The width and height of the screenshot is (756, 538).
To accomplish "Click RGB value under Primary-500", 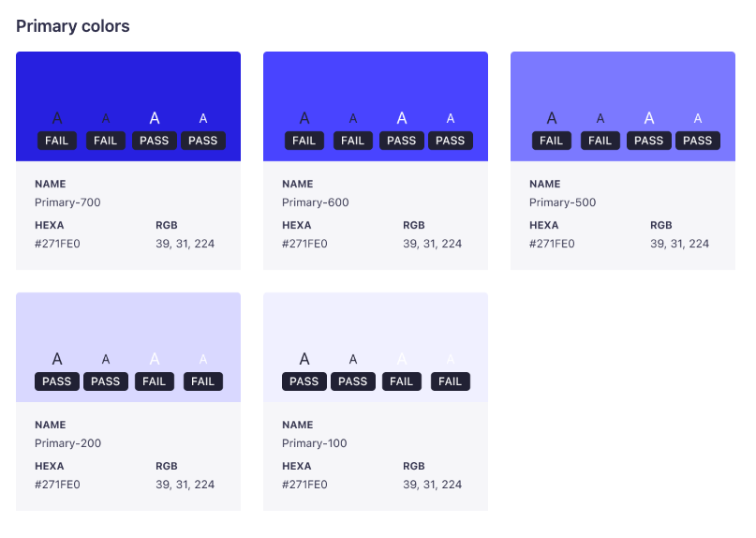I will click(x=679, y=244).
